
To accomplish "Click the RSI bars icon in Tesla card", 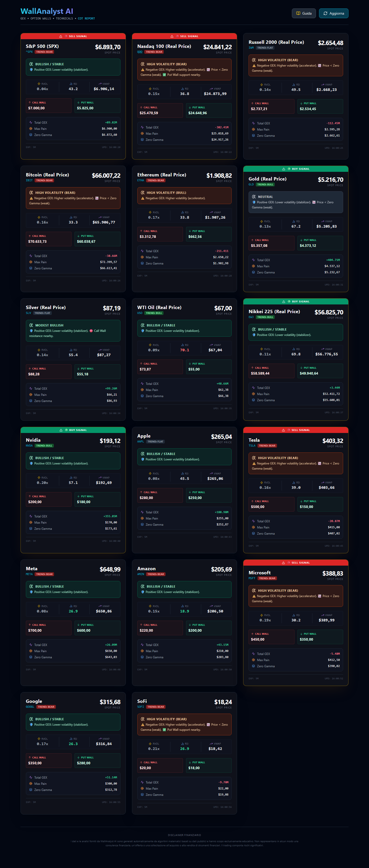I will pos(293,483).
